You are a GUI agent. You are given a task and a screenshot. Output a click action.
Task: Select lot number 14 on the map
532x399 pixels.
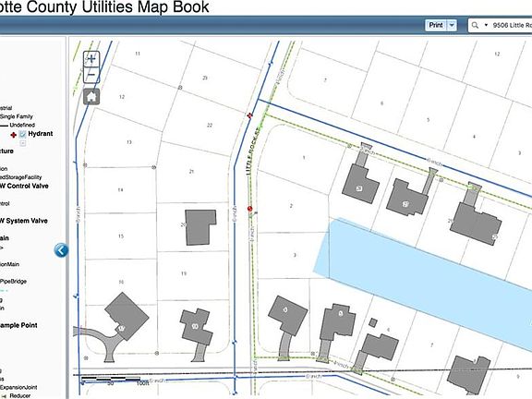click(x=120, y=189)
